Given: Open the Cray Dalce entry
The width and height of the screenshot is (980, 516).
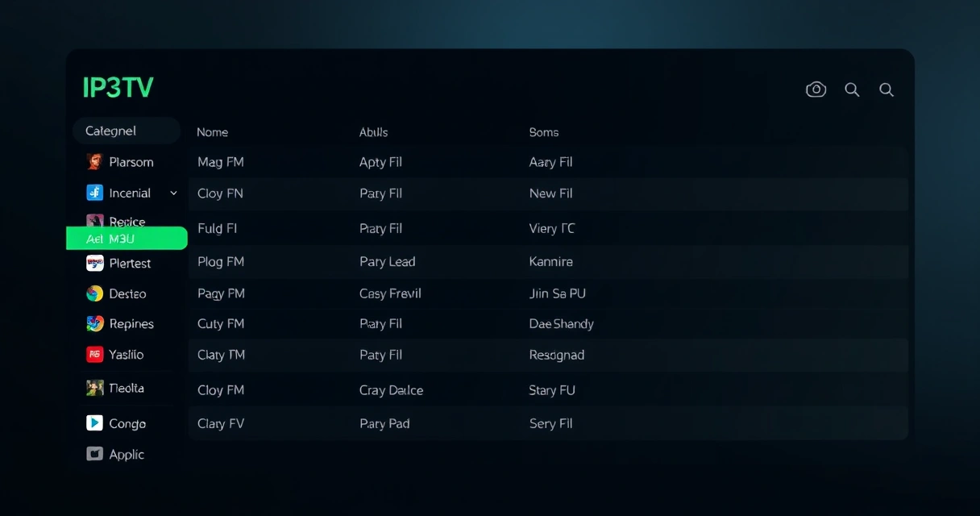Looking at the screenshot, I should pyautogui.click(x=391, y=390).
